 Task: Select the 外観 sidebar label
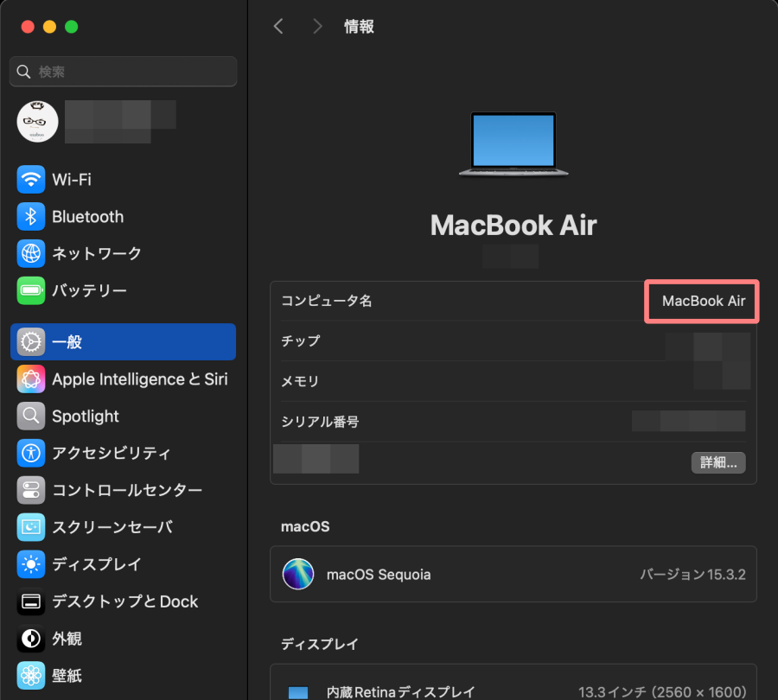(67, 639)
